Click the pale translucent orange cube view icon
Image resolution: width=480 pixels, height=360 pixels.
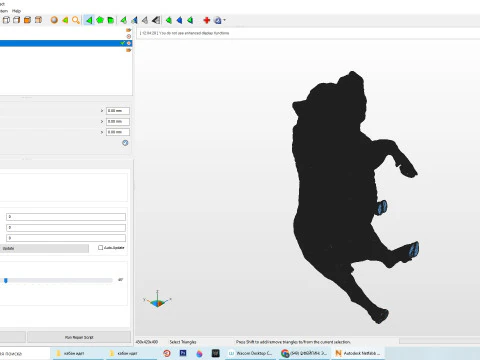[x=38, y=20]
